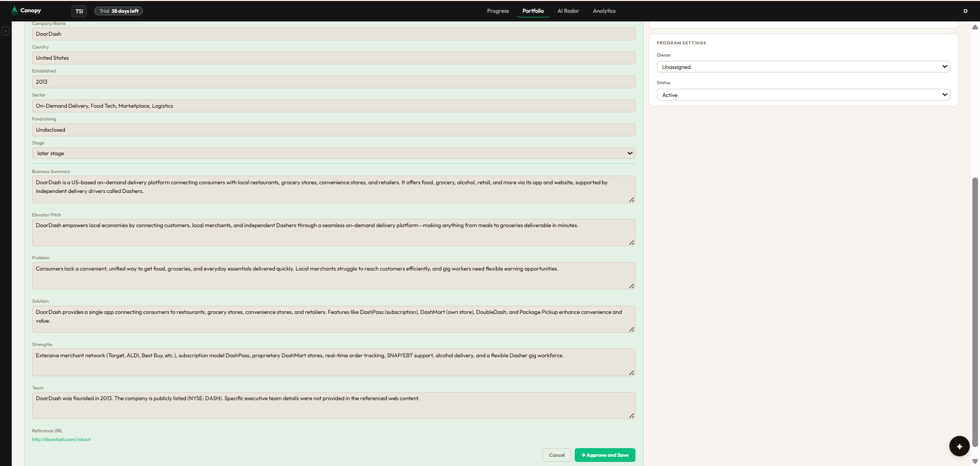
Task: Click the Canopy logo icon
Action: (14, 10)
